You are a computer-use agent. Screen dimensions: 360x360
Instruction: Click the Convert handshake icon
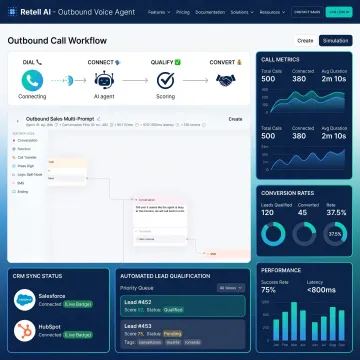click(x=226, y=80)
